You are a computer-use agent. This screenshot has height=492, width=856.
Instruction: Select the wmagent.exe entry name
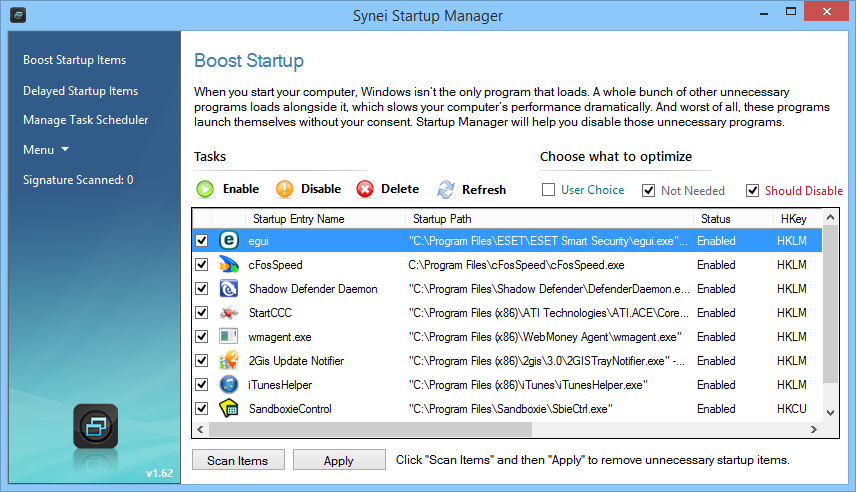280,337
